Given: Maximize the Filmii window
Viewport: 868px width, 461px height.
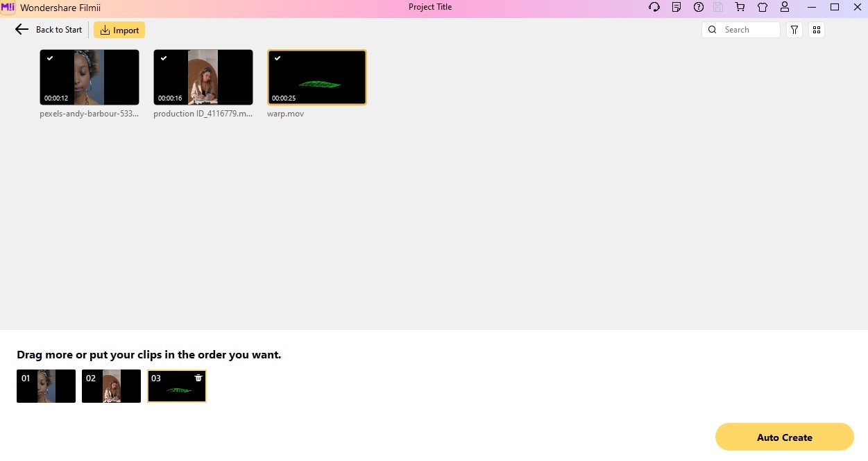Looking at the screenshot, I should click(835, 8).
